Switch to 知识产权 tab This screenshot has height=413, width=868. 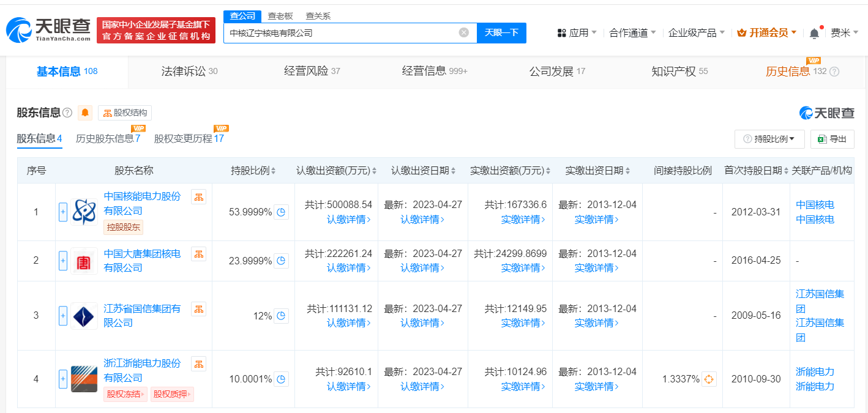[x=679, y=72]
